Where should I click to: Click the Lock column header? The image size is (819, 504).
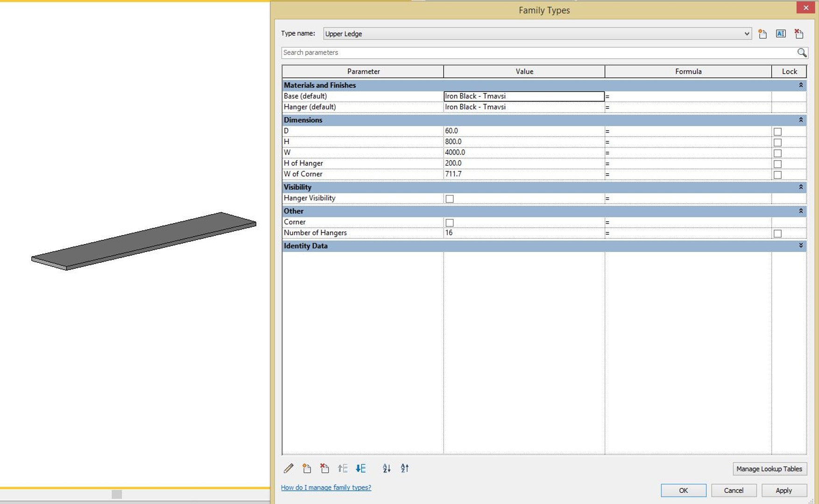click(789, 71)
